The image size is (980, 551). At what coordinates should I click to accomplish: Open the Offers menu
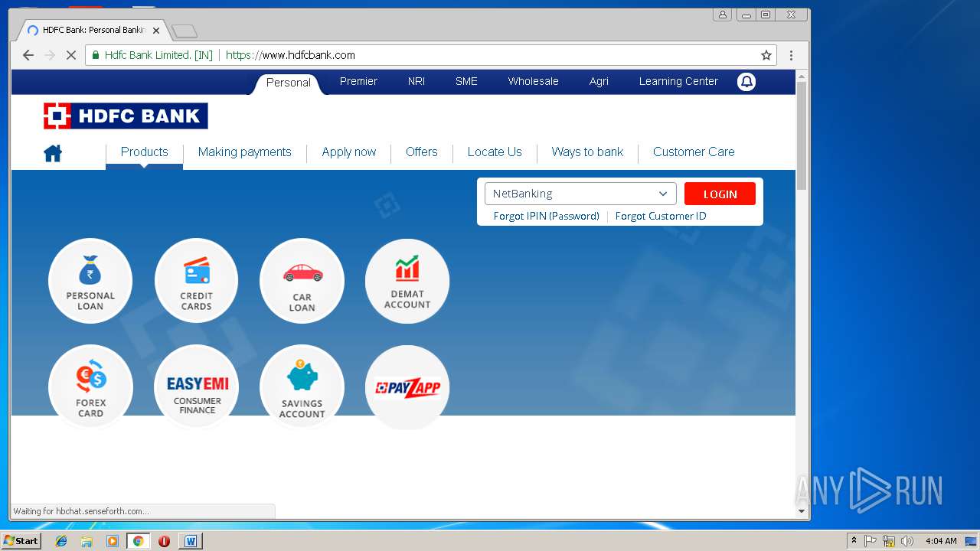click(421, 152)
